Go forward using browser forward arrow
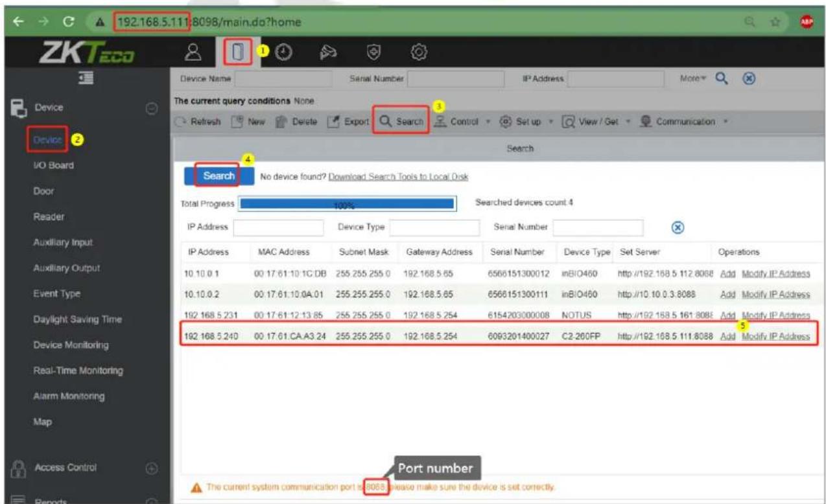Viewport: 826px width, 504px height. pos(43,21)
